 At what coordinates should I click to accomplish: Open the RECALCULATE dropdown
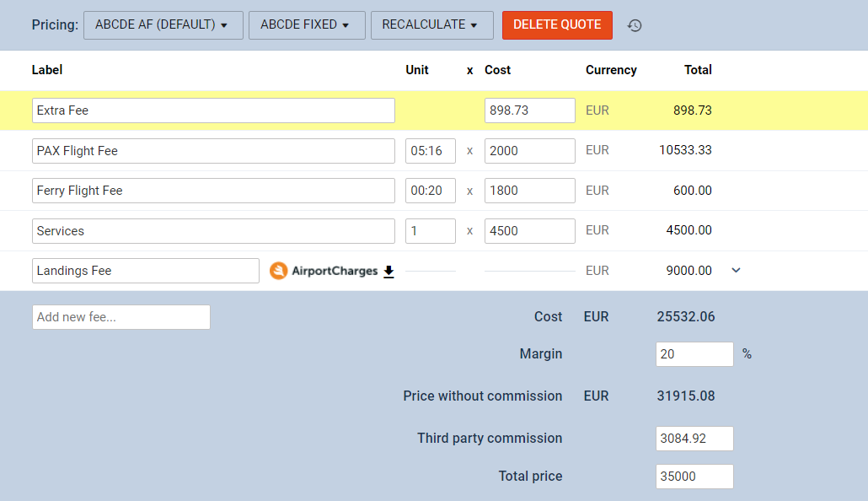(x=431, y=25)
